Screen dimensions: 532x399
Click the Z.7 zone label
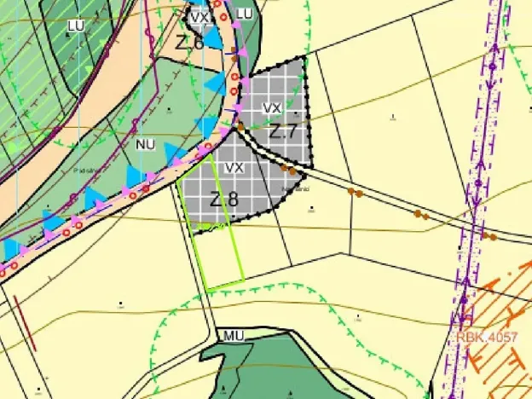click(283, 131)
